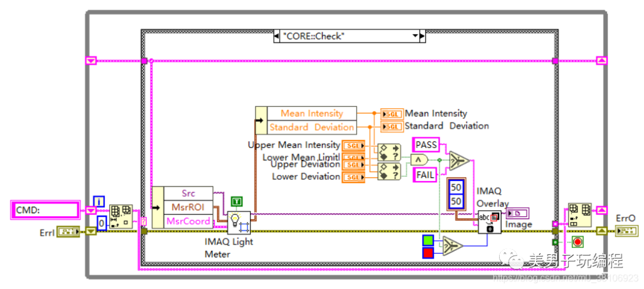Screen dimensions: 644x289
Task: Click the upper 50 value in cluster constant
Action: 456,188
